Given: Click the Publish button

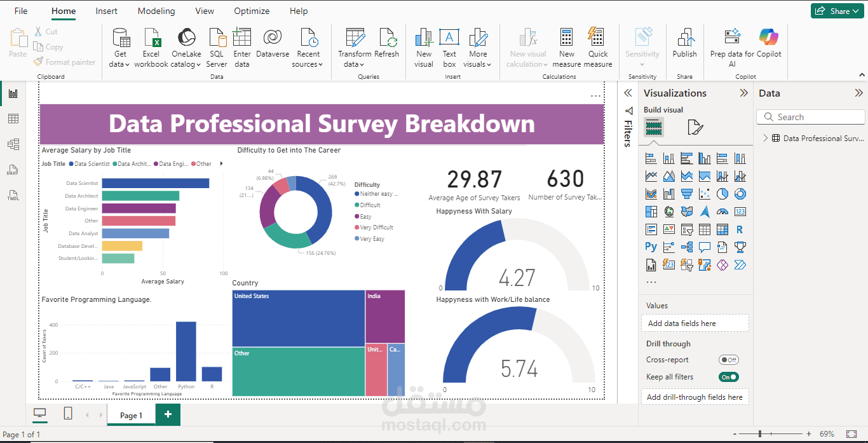Looking at the screenshot, I should click(685, 43).
